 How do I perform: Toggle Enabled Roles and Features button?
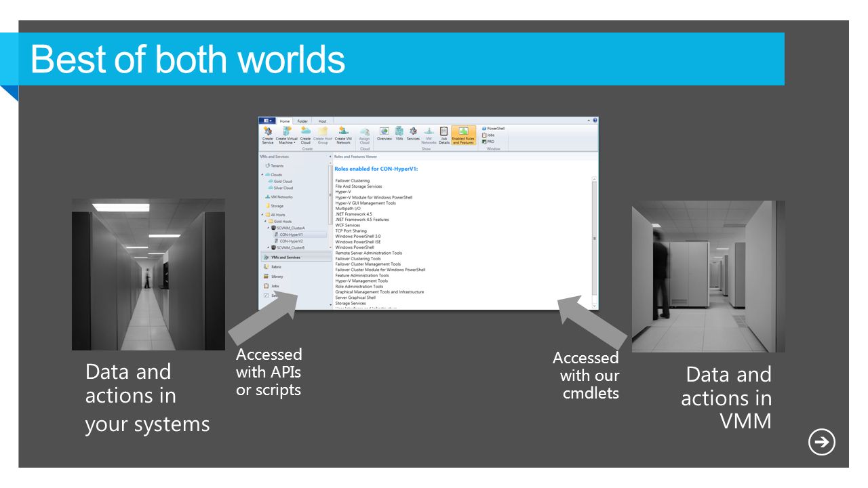coord(463,135)
